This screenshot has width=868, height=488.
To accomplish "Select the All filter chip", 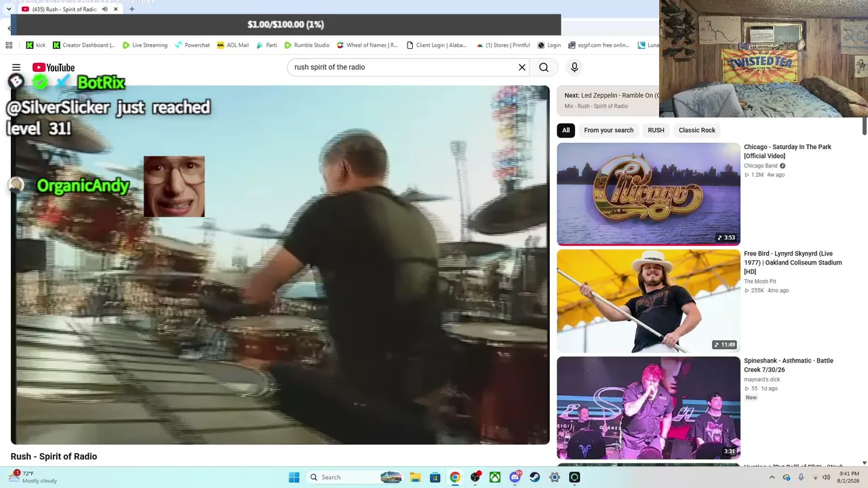I will coord(566,130).
